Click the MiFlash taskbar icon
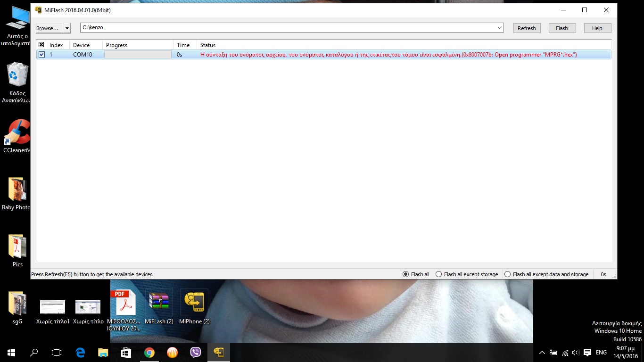644x362 pixels. [x=218, y=352]
